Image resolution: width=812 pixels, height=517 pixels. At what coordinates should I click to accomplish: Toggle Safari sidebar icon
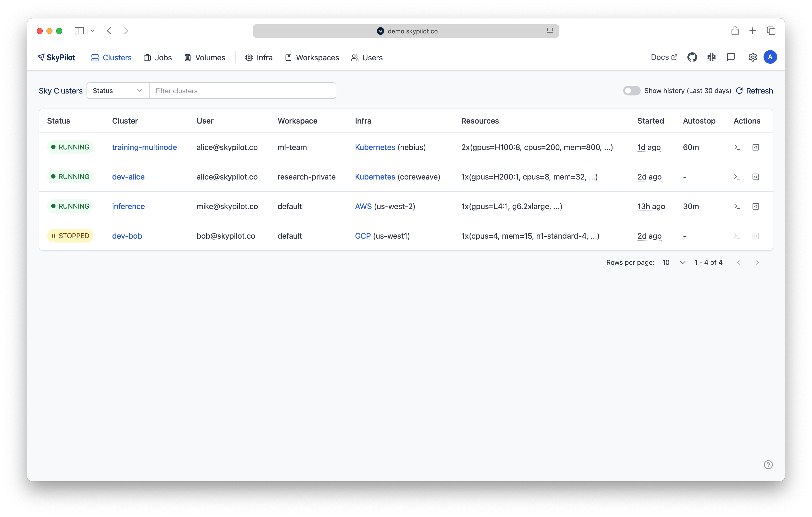(x=79, y=31)
